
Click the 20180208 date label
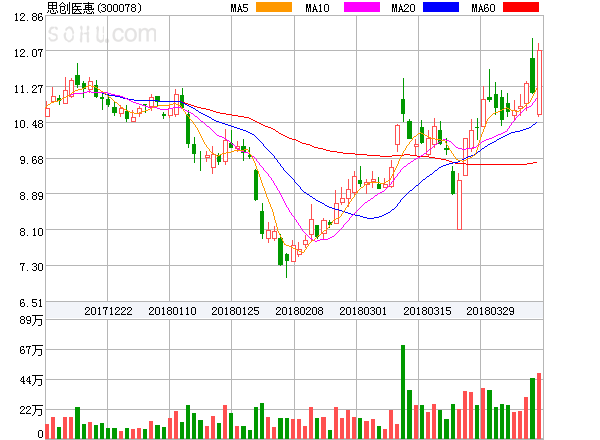[299, 311]
